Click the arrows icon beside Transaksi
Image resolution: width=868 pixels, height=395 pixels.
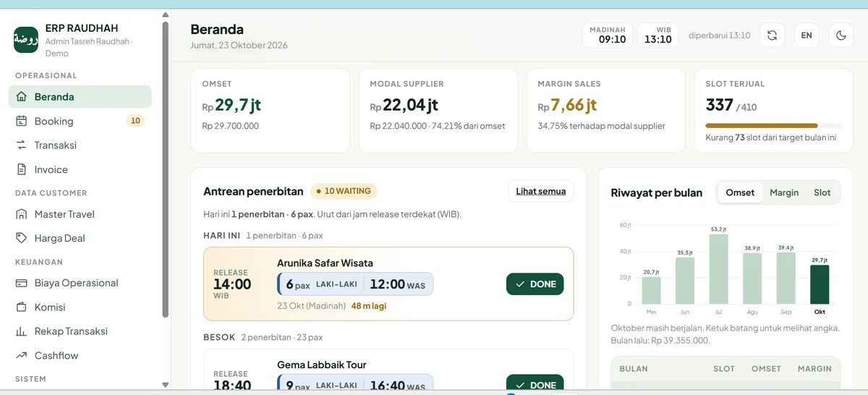[21, 145]
